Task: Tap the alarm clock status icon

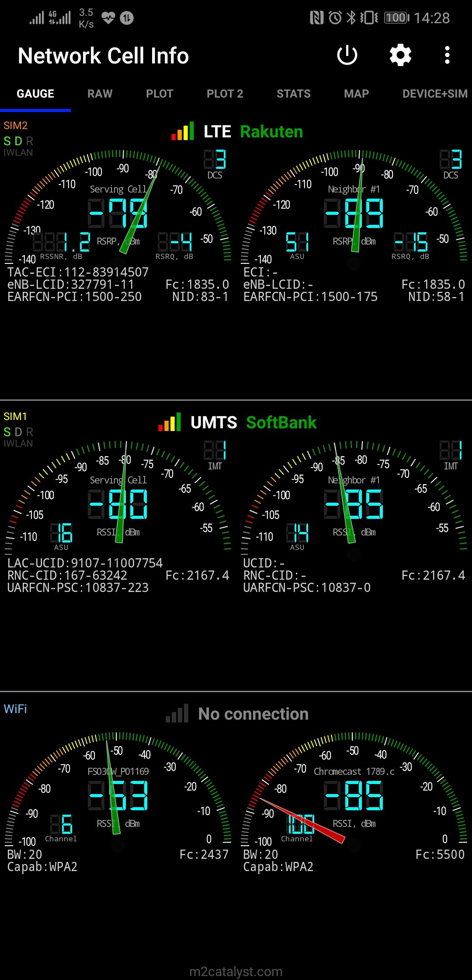Action: point(335,17)
